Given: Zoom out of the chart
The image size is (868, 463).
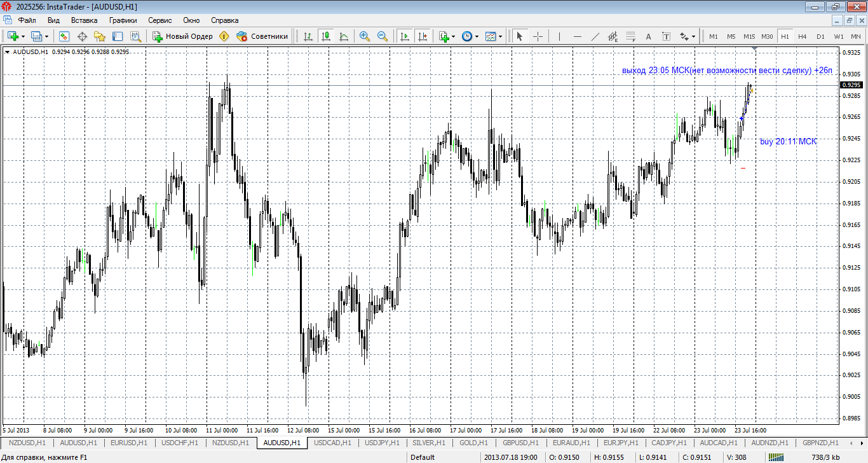Looking at the screenshot, I should 383,36.
